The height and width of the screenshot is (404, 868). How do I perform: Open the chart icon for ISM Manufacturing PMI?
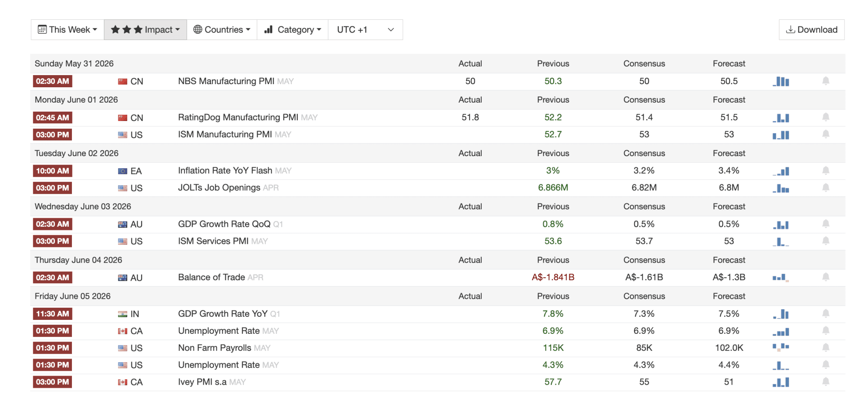coord(781,135)
